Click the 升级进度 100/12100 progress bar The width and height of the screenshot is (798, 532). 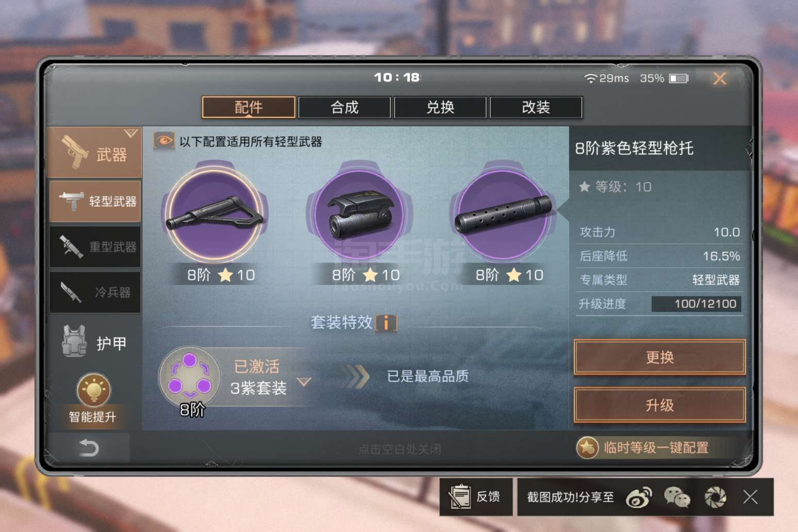(x=696, y=304)
